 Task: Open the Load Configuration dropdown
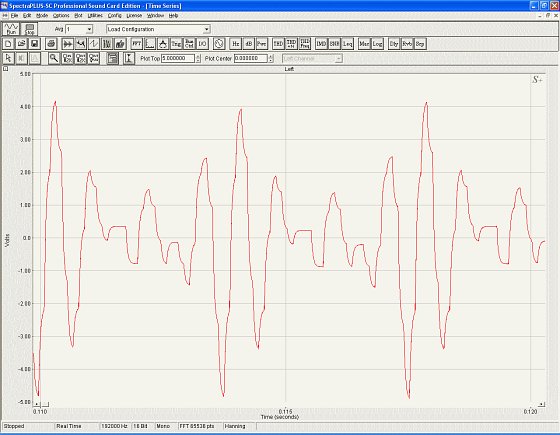[x=206, y=29]
